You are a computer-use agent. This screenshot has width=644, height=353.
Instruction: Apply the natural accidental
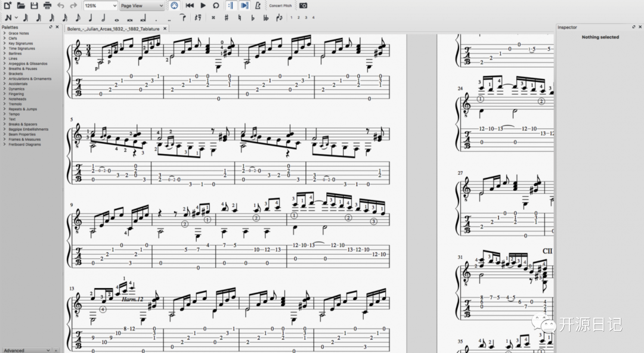240,18
